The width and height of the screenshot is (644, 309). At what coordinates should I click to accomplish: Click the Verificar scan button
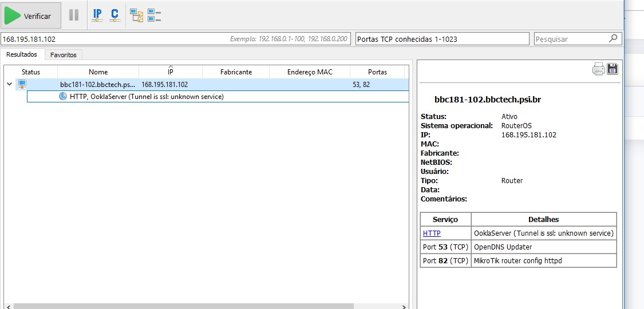coord(31,15)
